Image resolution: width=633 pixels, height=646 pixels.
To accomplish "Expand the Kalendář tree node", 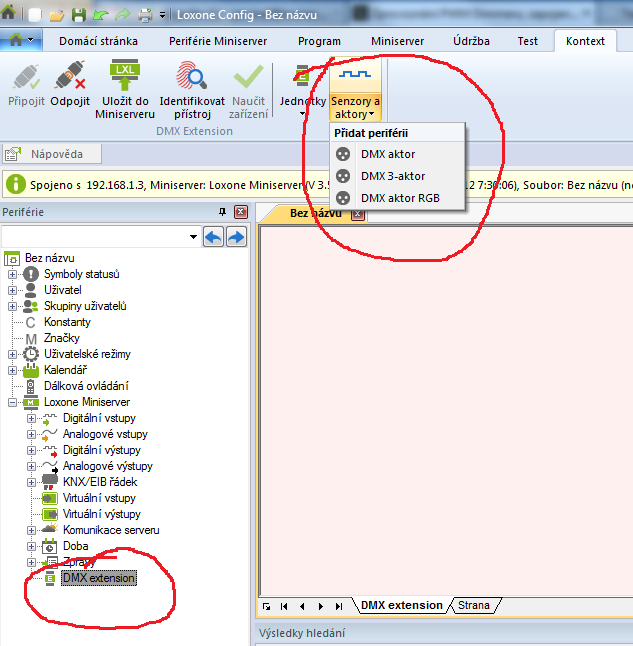I will point(13,370).
